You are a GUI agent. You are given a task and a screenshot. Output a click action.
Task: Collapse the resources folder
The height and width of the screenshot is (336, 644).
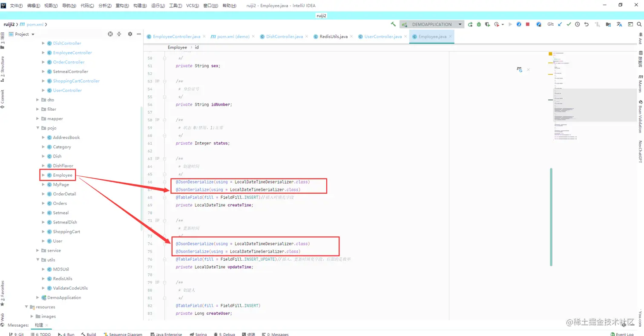26,307
